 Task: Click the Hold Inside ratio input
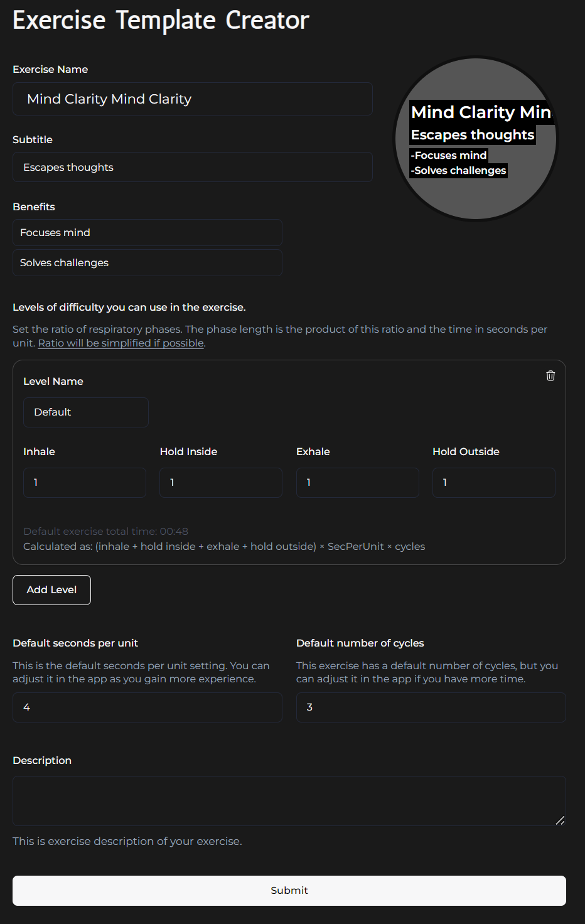click(x=220, y=483)
